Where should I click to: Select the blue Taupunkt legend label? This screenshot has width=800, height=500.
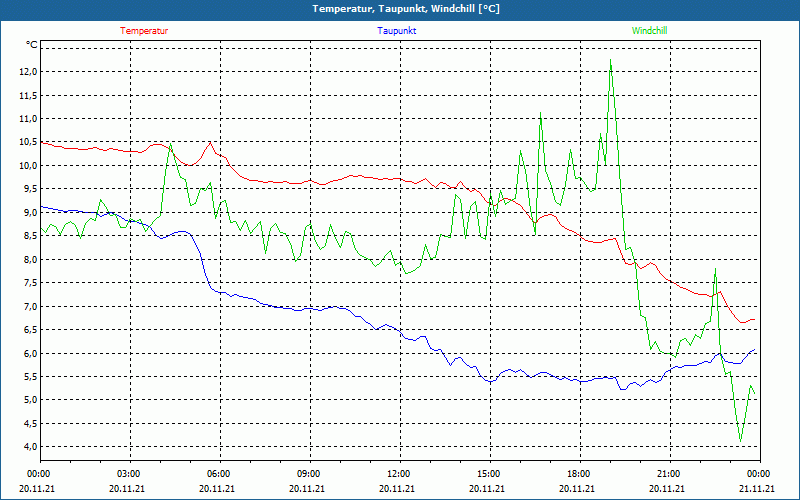pos(396,31)
